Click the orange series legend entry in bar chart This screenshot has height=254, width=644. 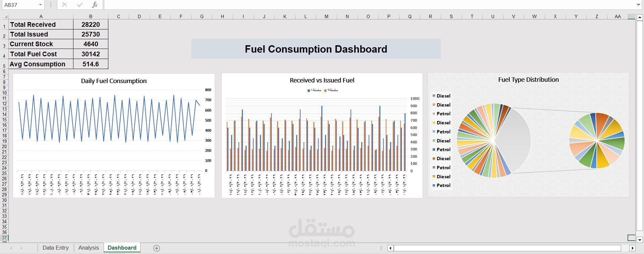331,90
